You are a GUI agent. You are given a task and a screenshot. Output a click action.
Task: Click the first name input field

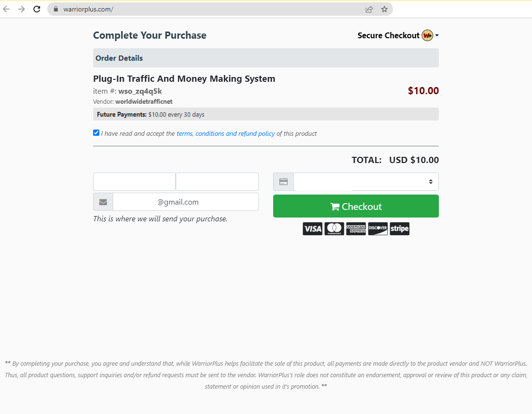[134, 182]
